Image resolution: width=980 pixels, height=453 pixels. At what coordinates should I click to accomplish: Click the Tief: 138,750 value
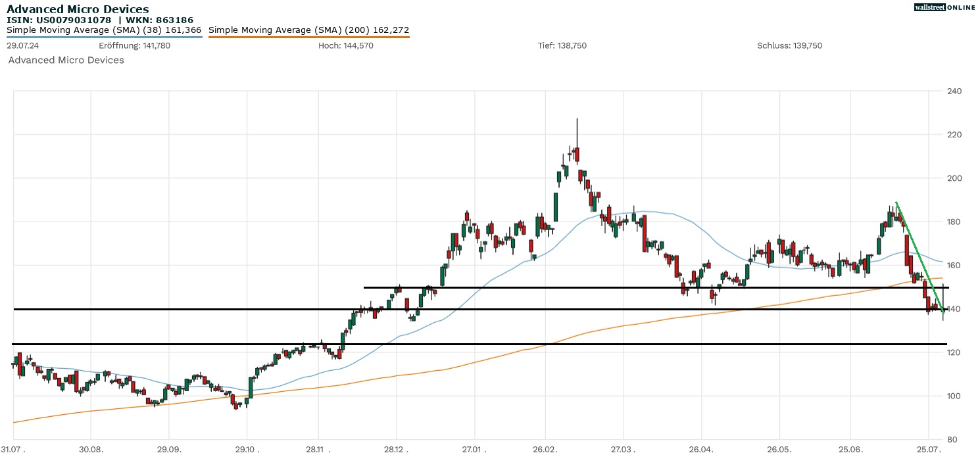pos(562,46)
